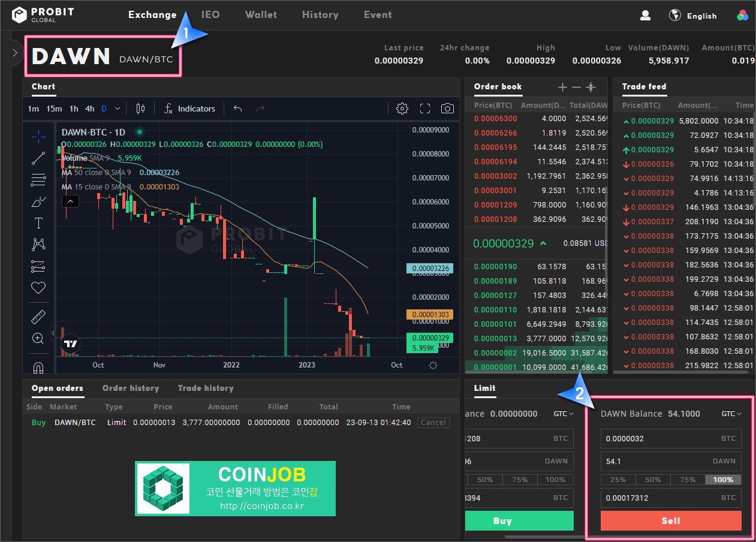Select the text annotation tool
This screenshot has width=756, height=542.
pos(38,223)
